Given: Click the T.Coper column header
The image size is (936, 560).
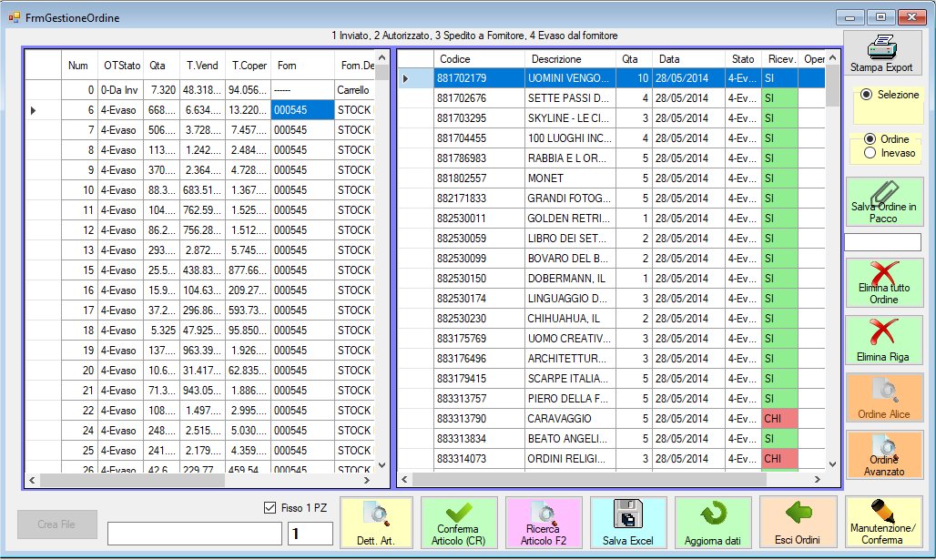Looking at the screenshot, I should click(x=249, y=65).
